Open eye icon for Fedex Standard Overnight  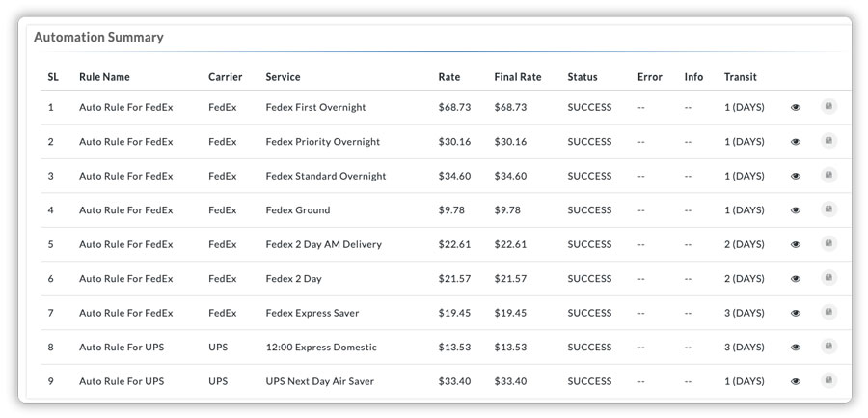tap(796, 177)
